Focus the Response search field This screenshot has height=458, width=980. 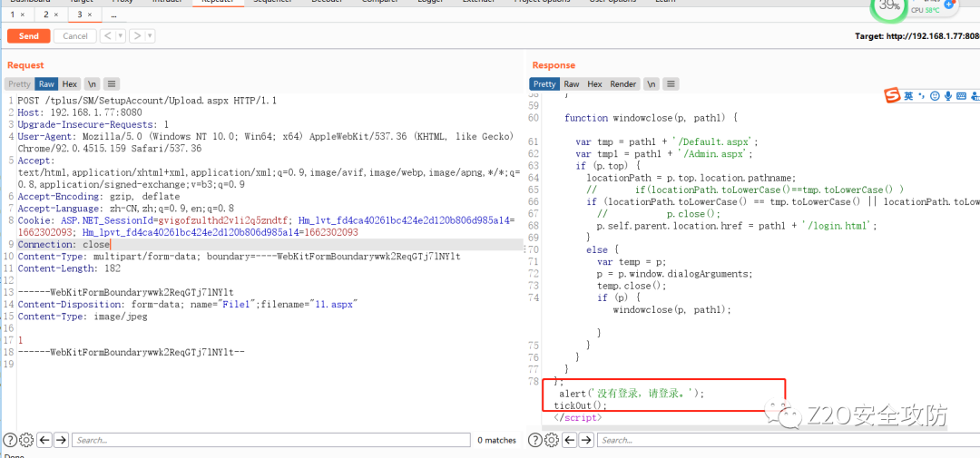coord(789,440)
